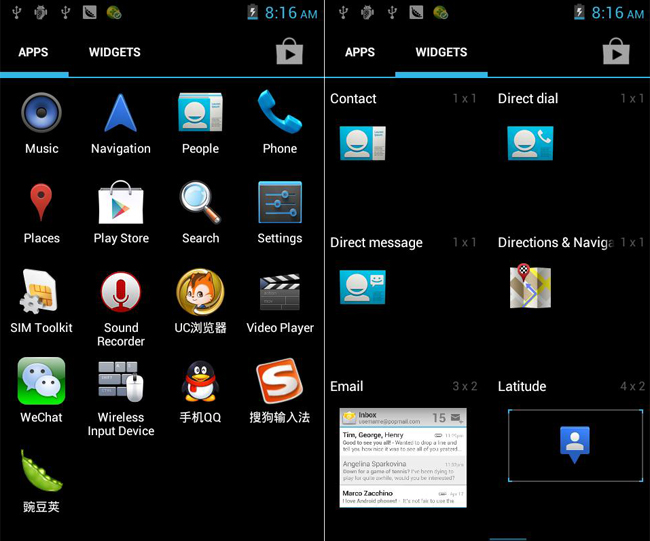The height and width of the screenshot is (541, 650).
Task: Tap the 'Email' widget label
Action: pyautogui.click(x=347, y=386)
